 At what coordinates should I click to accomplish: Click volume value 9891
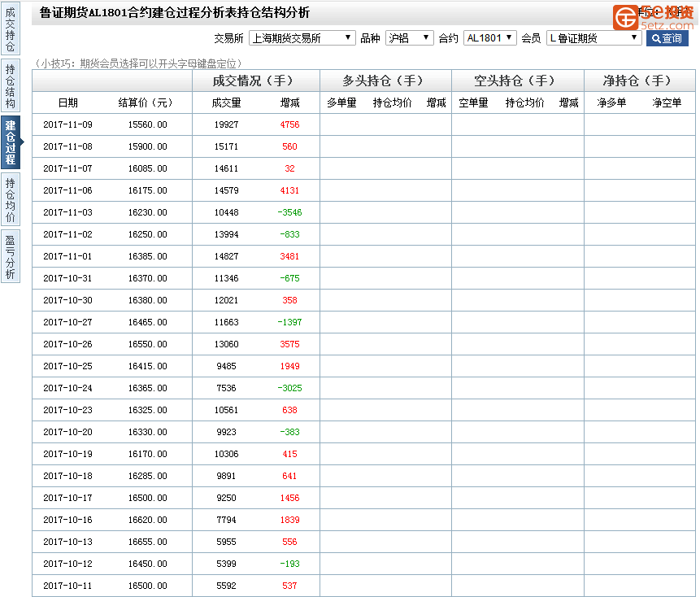226,476
